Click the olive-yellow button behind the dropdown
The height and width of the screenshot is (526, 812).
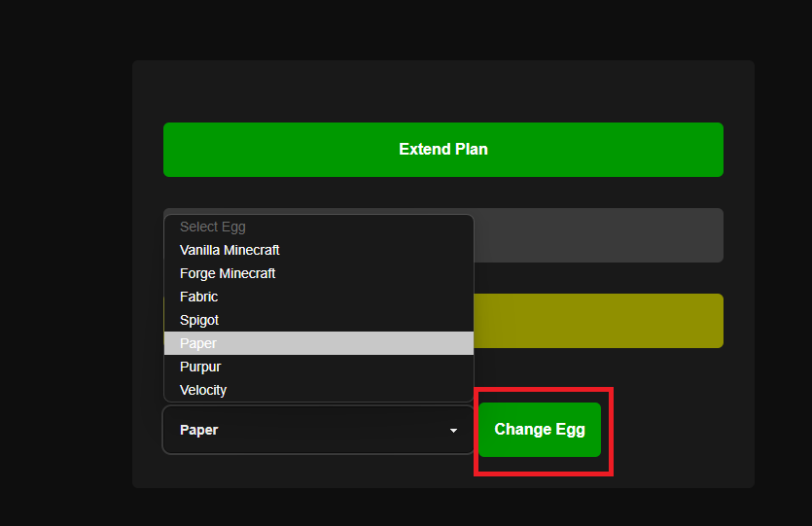coord(598,321)
